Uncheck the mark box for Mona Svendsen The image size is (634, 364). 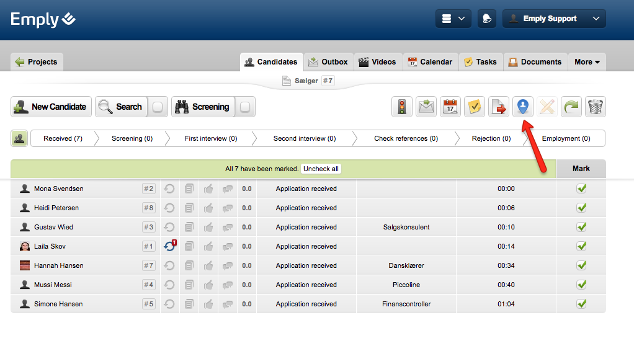(x=581, y=189)
